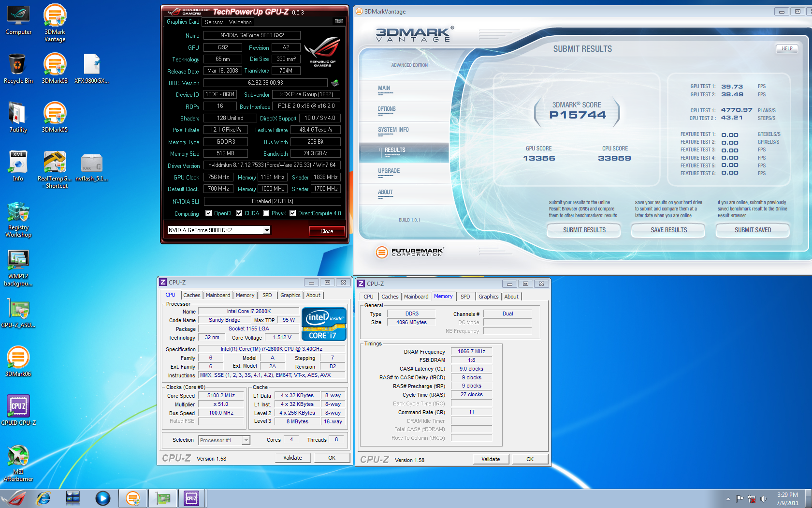Click OK in left CPU-Z window
The image size is (812, 508).
coord(332,458)
